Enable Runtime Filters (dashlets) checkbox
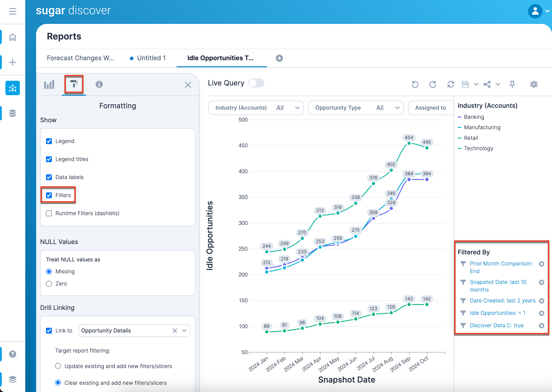The width and height of the screenshot is (552, 392). coord(49,213)
